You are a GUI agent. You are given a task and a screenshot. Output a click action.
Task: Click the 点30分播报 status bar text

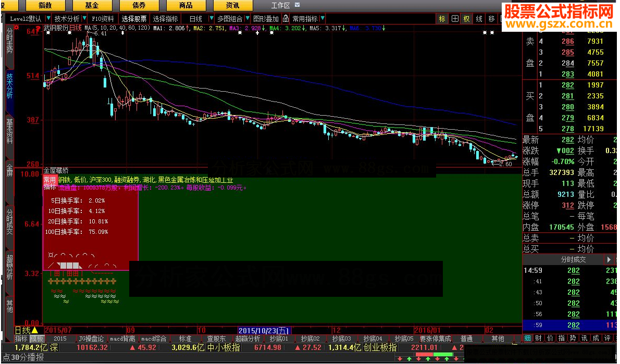[23, 358]
